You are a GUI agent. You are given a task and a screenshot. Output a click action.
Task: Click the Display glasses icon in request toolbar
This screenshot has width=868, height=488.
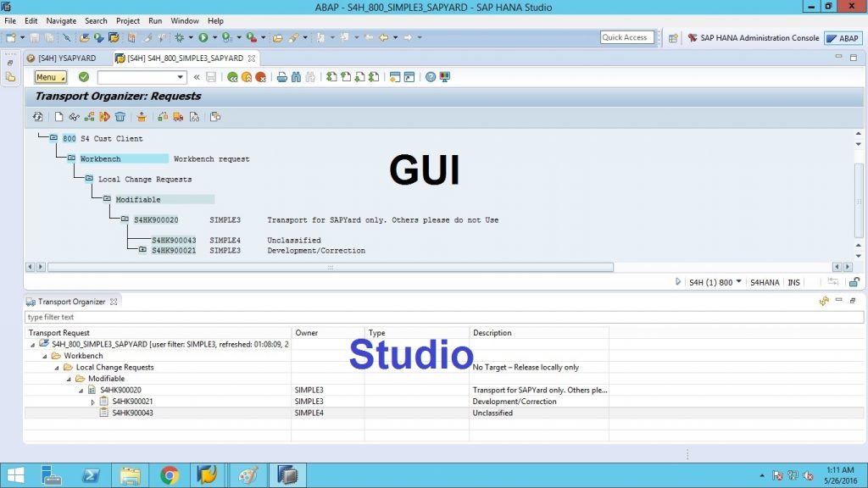tap(74, 117)
